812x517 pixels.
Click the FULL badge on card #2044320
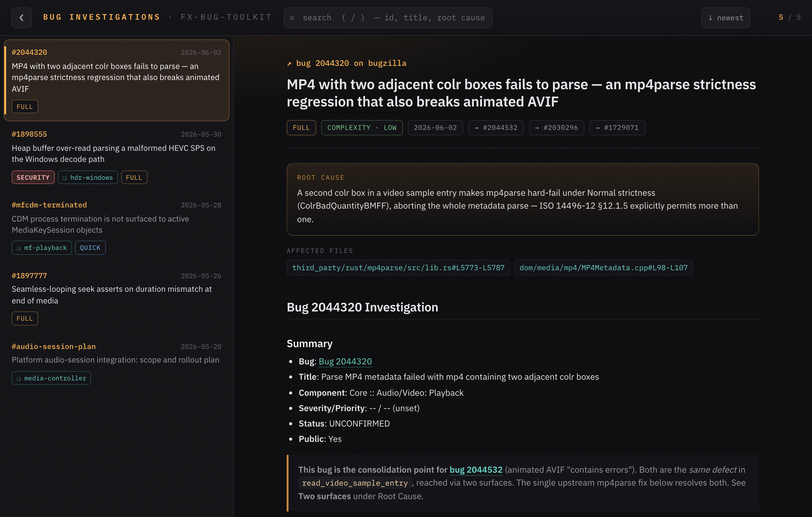pyautogui.click(x=25, y=107)
